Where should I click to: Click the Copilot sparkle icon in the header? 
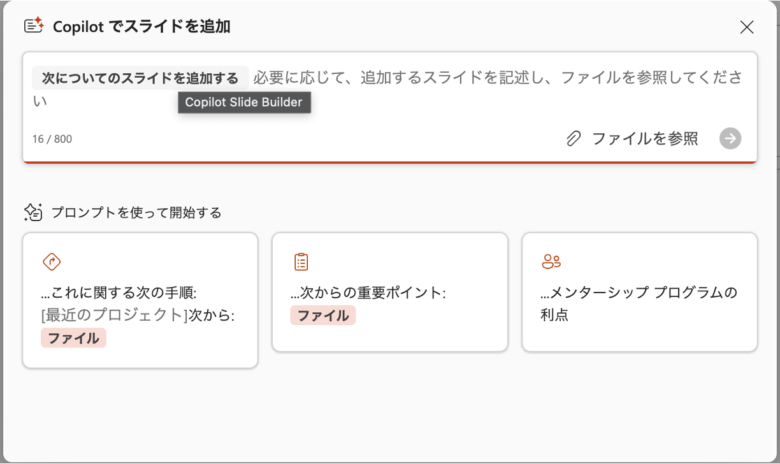[33, 26]
